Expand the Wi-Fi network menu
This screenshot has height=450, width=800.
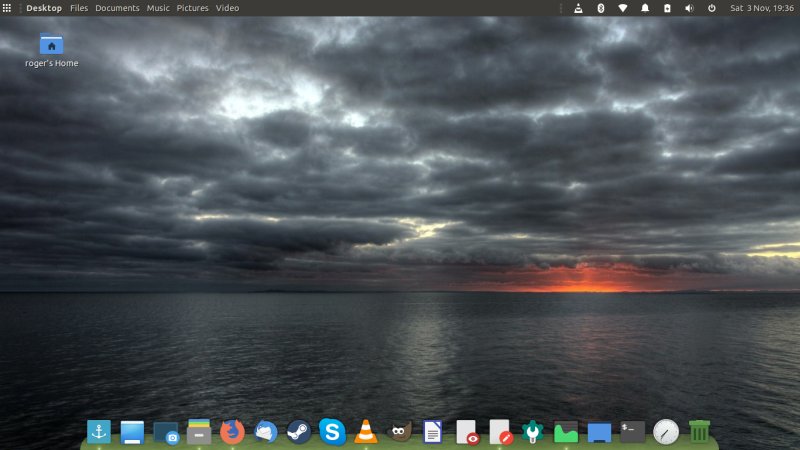click(622, 8)
